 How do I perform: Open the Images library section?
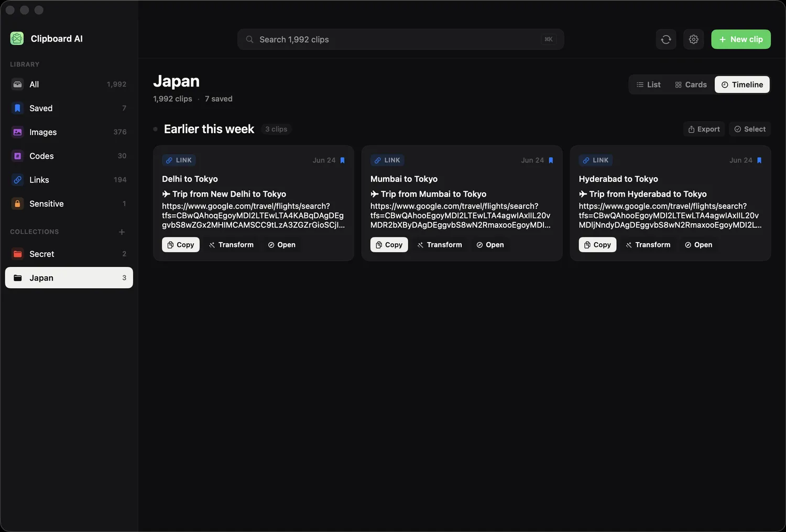pyautogui.click(x=69, y=132)
